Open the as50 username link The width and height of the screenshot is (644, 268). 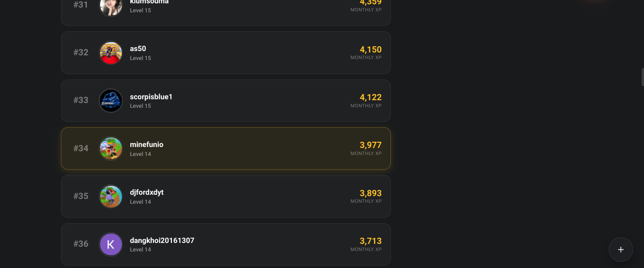click(138, 49)
